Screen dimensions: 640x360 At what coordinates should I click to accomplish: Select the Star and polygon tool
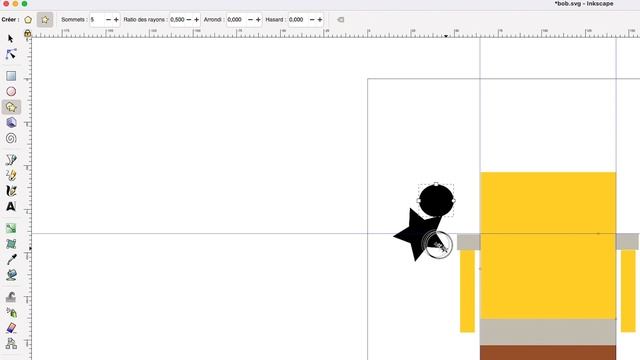tap(11, 107)
